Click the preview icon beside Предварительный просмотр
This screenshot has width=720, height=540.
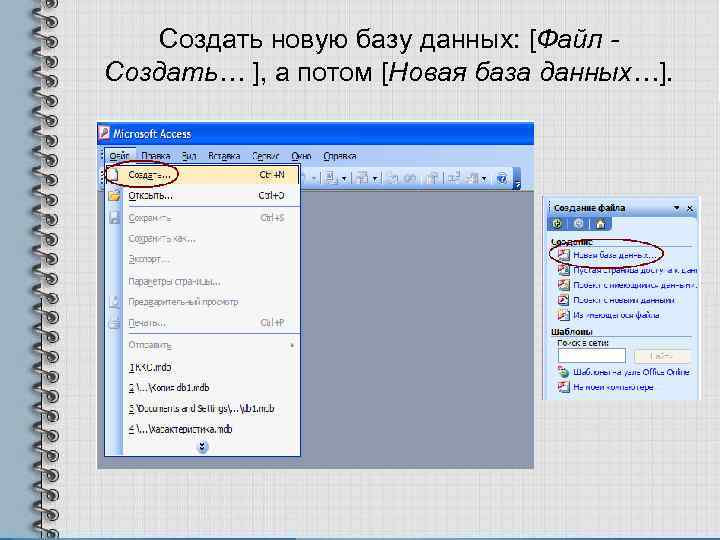114,302
